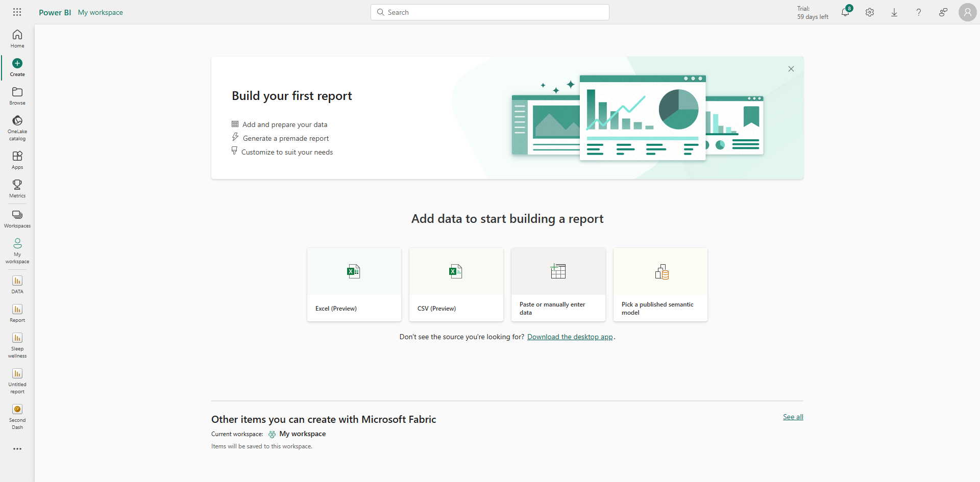Screen dimensions: 980x482
Task: Focus the Search box
Action: (x=490, y=12)
